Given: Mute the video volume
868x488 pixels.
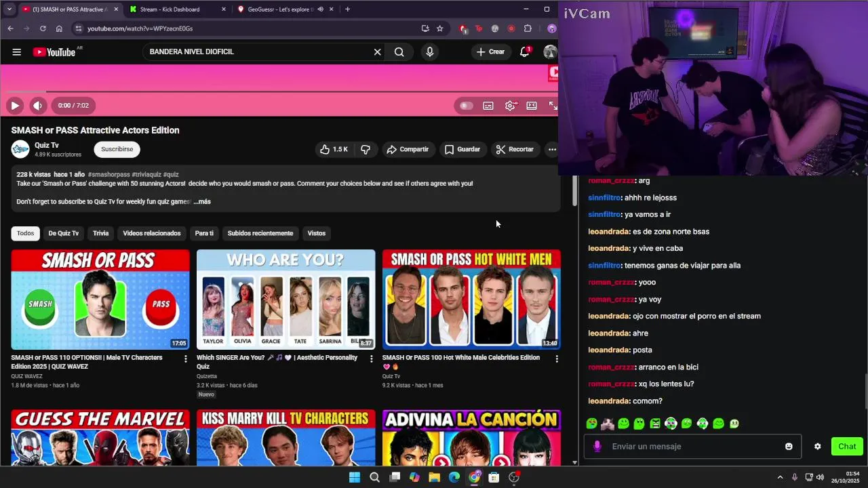Looking at the screenshot, I should (37, 105).
